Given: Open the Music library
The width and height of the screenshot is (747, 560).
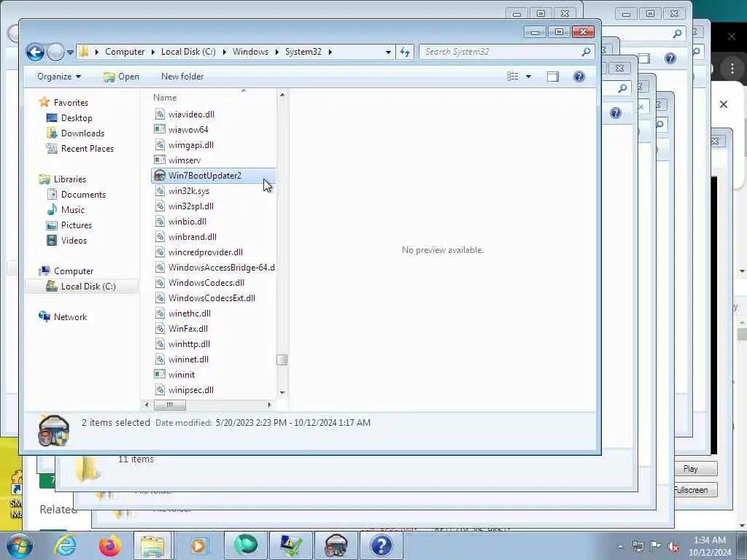Looking at the screenshot, I should [x=72, y=210].
